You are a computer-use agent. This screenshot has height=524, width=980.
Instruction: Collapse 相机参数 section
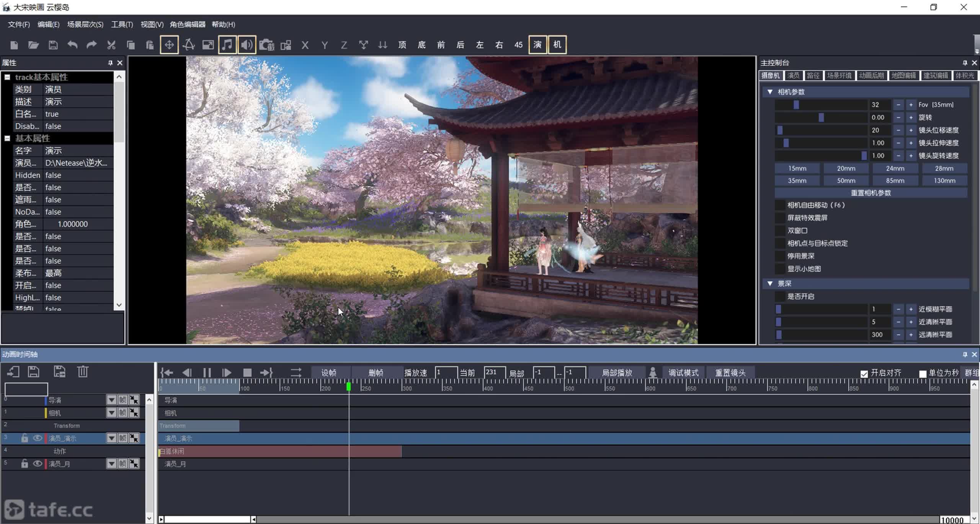(770, 92)
